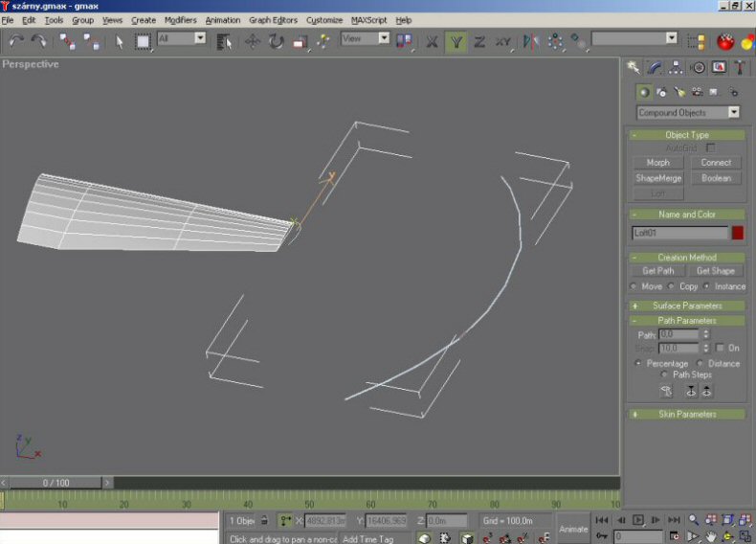This screenshot has height=544, width=756.
Task: Open the Modifiers menu
Action: click(x=180, y=20)
